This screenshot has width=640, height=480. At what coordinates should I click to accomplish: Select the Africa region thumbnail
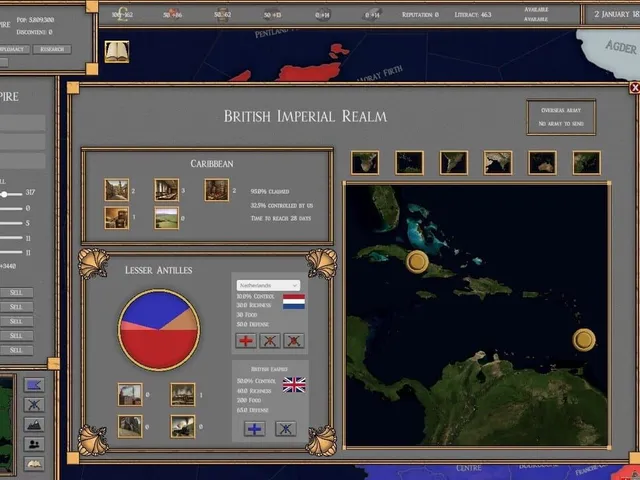(x=365, y=162)
